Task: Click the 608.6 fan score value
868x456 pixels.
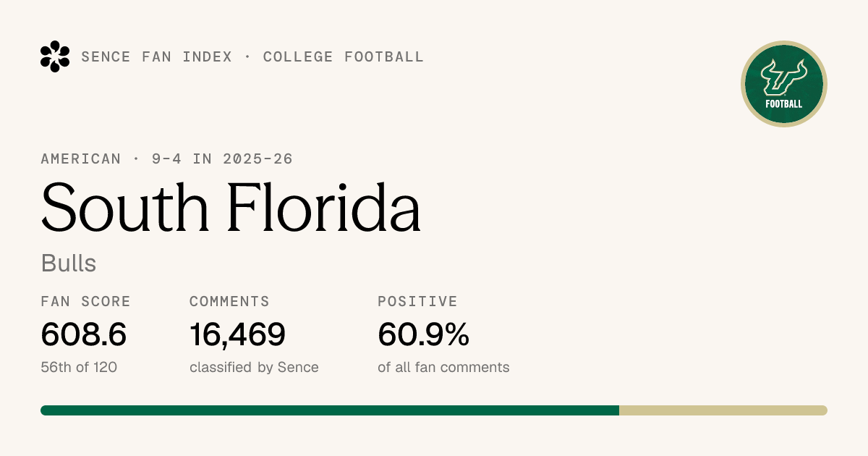Action: point(84,334)
